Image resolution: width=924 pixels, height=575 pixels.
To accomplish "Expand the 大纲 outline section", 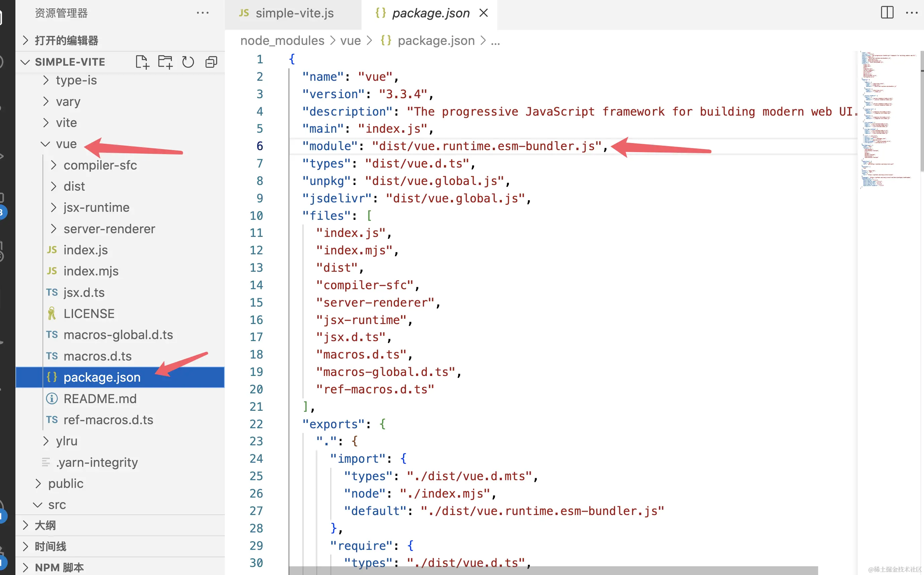I will [120, 525].
